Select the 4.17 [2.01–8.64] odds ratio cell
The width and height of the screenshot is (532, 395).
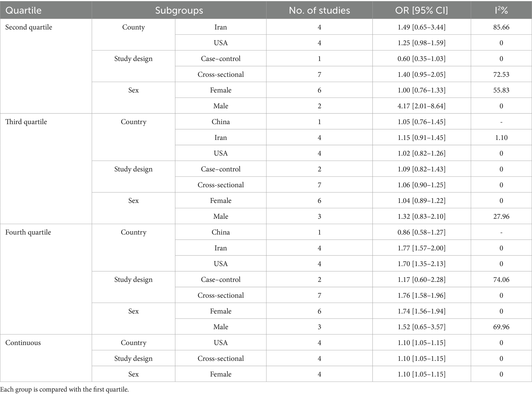click(421, 106)
